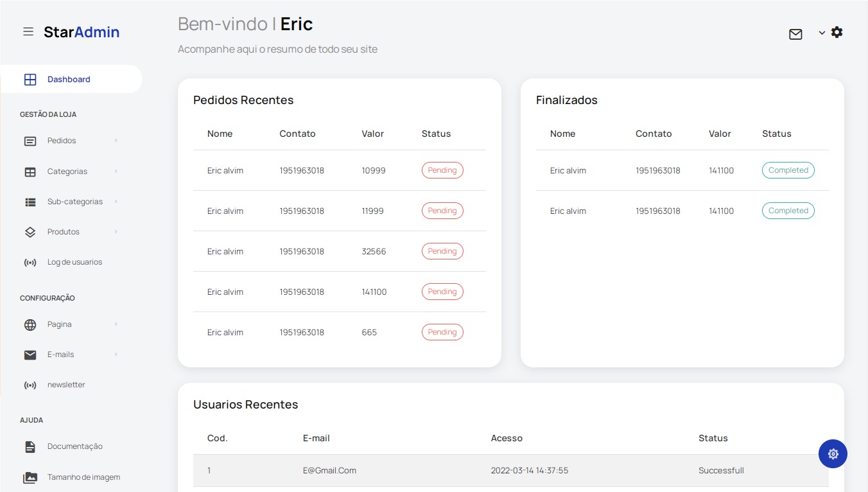The image size is (868, 492).
Task: Click the blue floating settings button
Action: pyautogui.click(x=833, y=453)
